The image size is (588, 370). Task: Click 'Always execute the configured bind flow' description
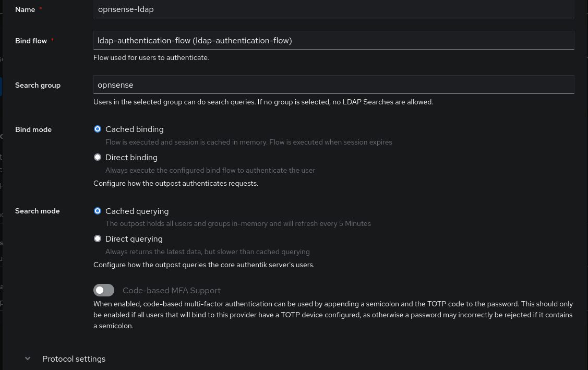210,170
